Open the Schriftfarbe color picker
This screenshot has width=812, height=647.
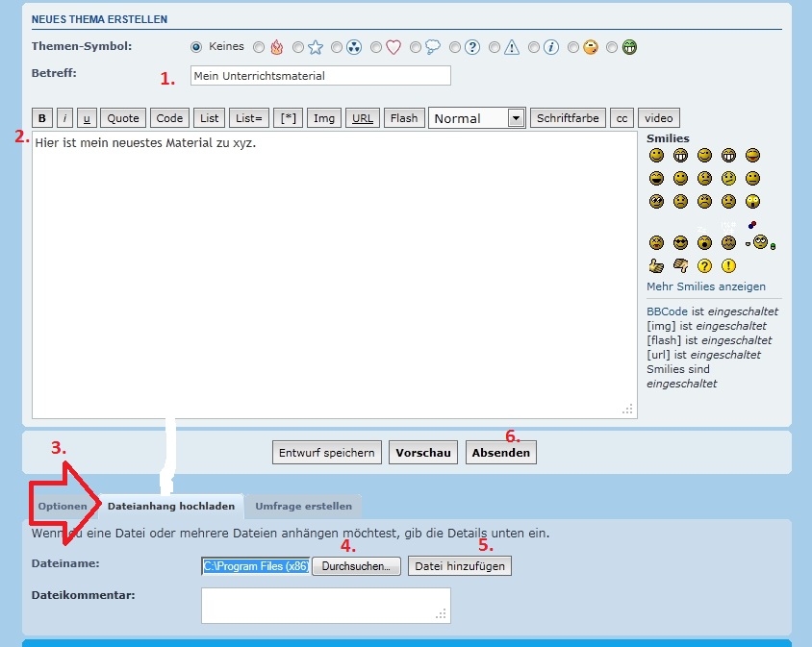pos(568,118)
